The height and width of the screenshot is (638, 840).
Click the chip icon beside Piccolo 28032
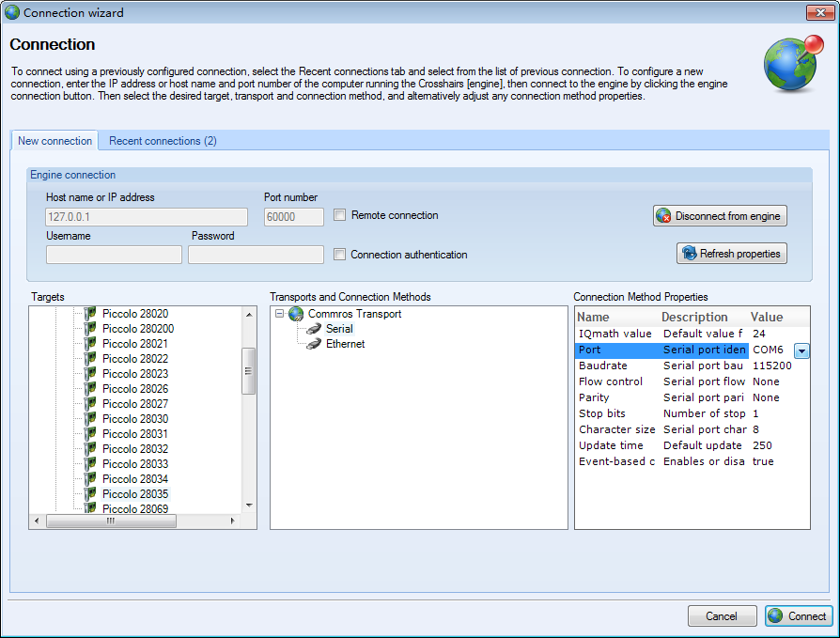[90, 448]
